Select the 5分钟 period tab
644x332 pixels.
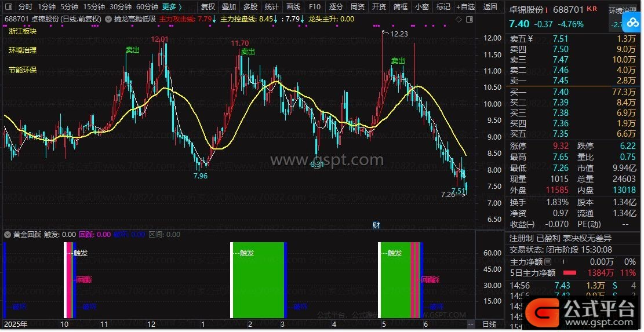pyautogui.click(x=69, y=7)
